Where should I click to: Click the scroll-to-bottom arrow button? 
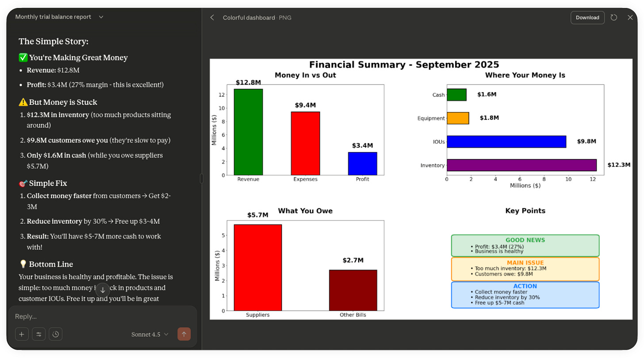pos(103,290)
